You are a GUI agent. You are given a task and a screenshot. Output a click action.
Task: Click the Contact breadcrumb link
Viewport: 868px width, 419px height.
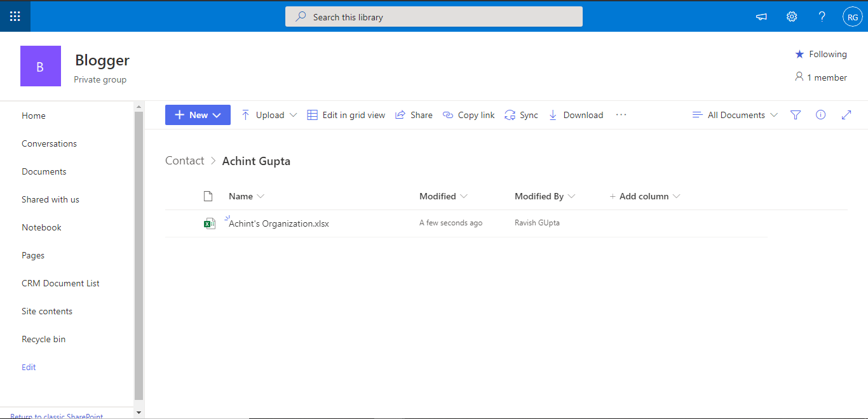(185, 161)
